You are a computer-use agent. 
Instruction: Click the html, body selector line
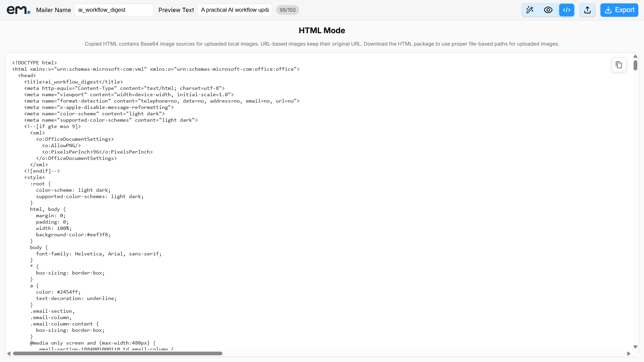click(x=48, y=209)
